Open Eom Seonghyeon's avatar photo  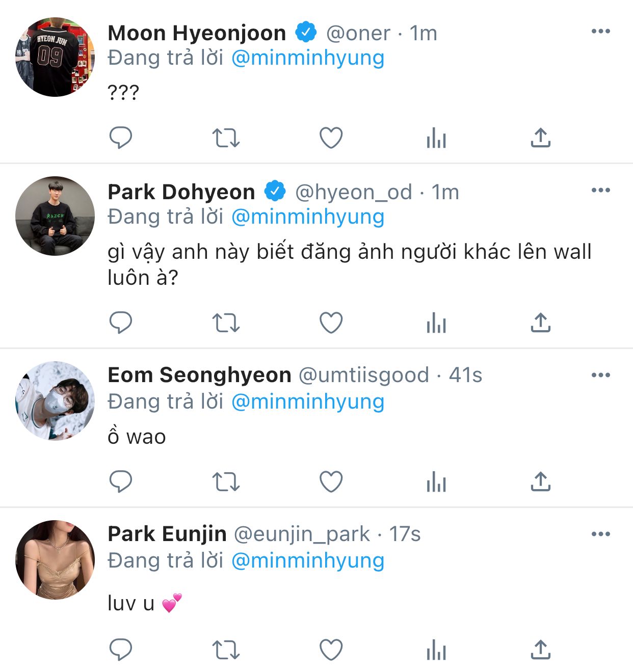[55, 401]
